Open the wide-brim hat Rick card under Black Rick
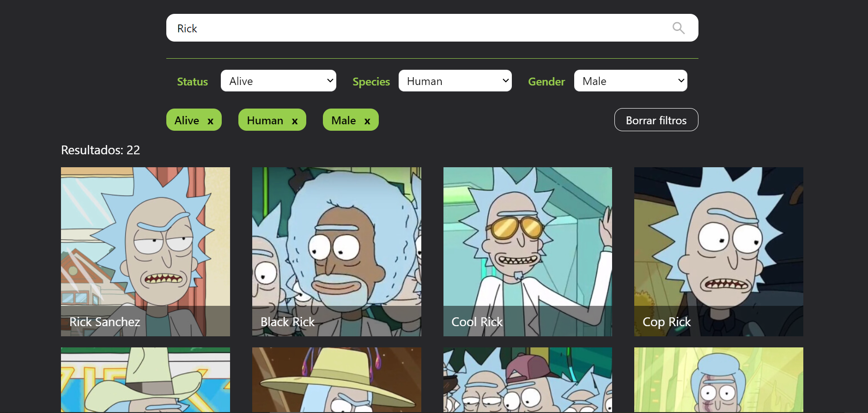Screen dimensions: 868x413 (x=337, y=380)
